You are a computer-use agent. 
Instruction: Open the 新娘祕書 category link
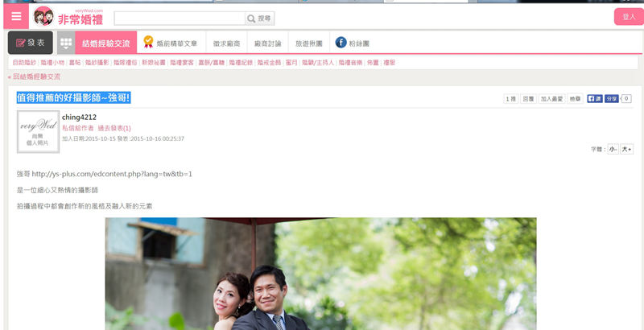[x=154, y=63]
